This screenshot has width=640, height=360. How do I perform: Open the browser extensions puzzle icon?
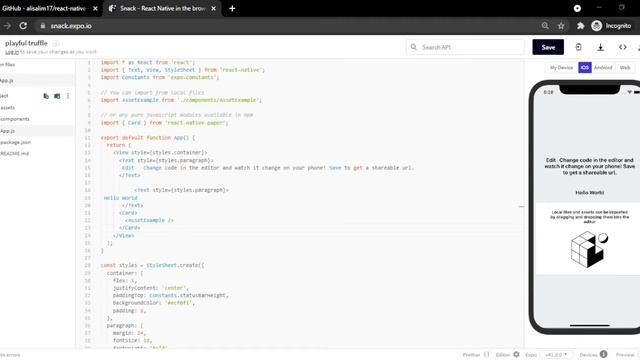[x=580, y=26]
